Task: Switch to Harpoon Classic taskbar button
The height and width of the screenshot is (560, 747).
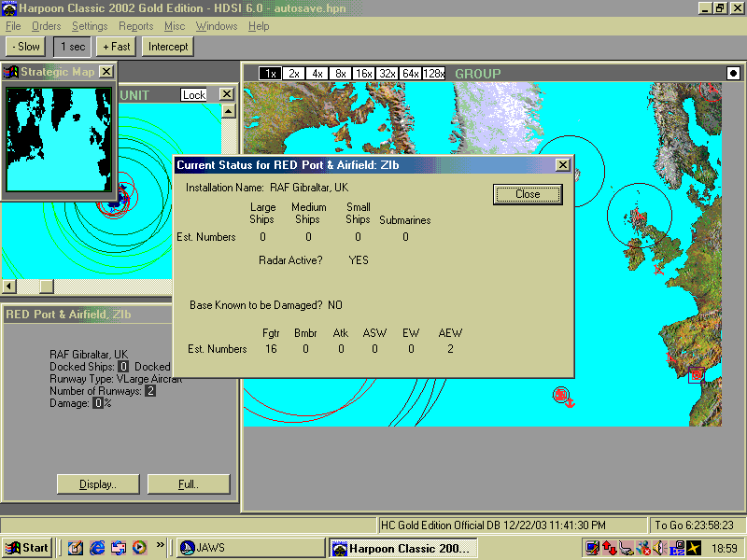Action: click(403, 548)
